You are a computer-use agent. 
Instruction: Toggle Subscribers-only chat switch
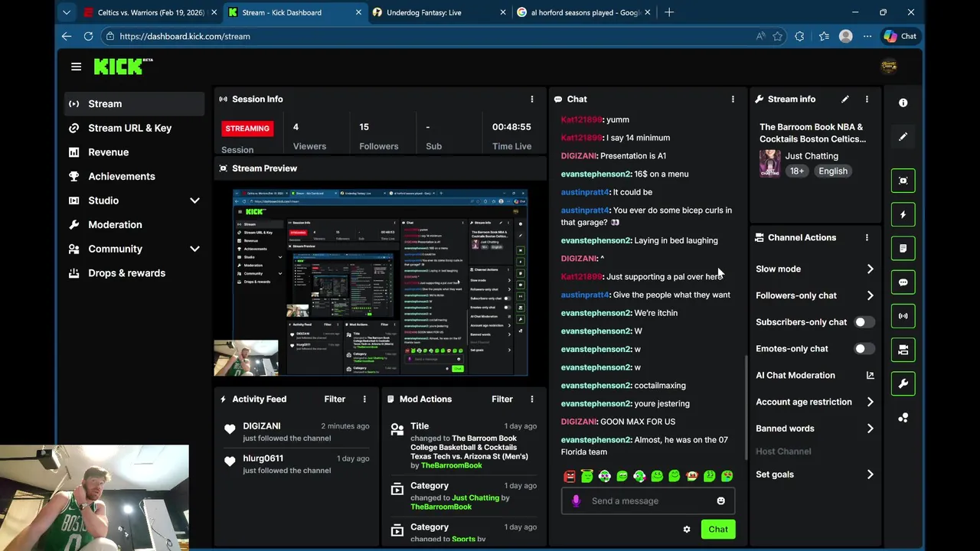(x=864, y=322)
